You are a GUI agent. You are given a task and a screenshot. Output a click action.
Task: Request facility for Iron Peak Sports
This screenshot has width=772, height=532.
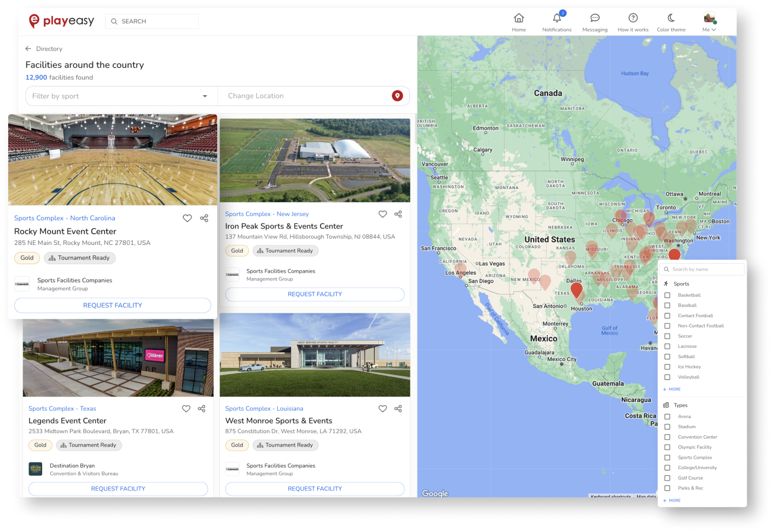pos(315,294)
